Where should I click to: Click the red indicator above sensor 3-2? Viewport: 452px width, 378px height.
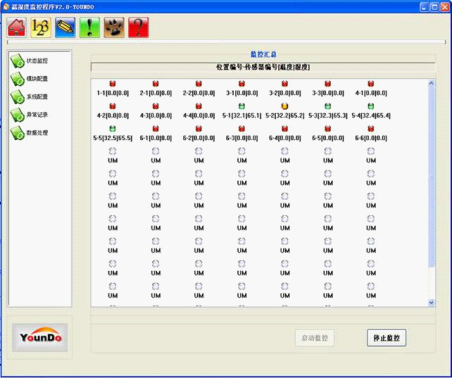coord(285,84)
